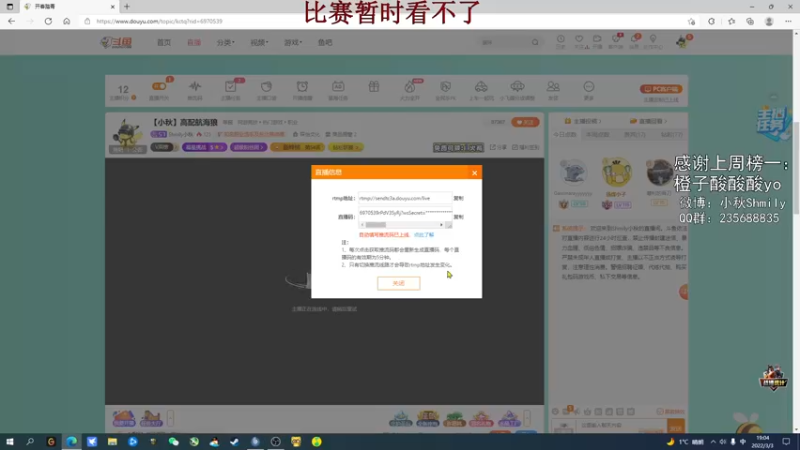Image resolution: width=800 pixels, height=450 pixels.
Task: Click the search magnifier icon
Action: click(535, 42)
